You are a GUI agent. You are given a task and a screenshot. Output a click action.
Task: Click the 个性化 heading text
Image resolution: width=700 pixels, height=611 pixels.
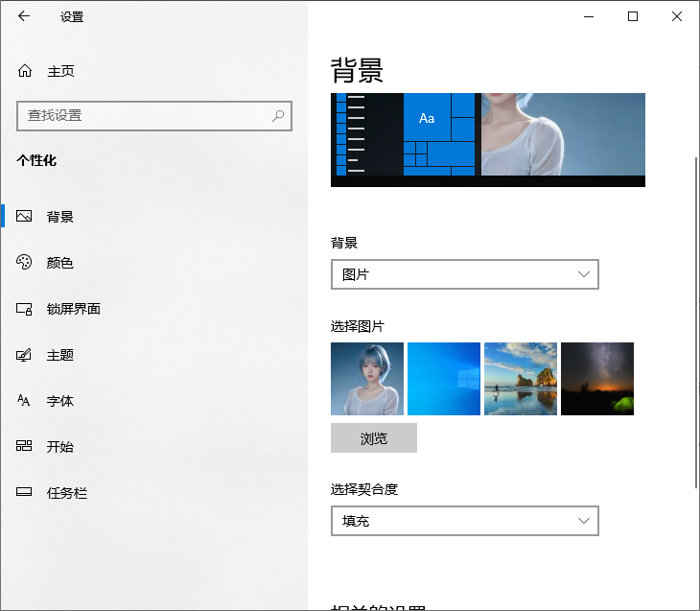(36, 160)
